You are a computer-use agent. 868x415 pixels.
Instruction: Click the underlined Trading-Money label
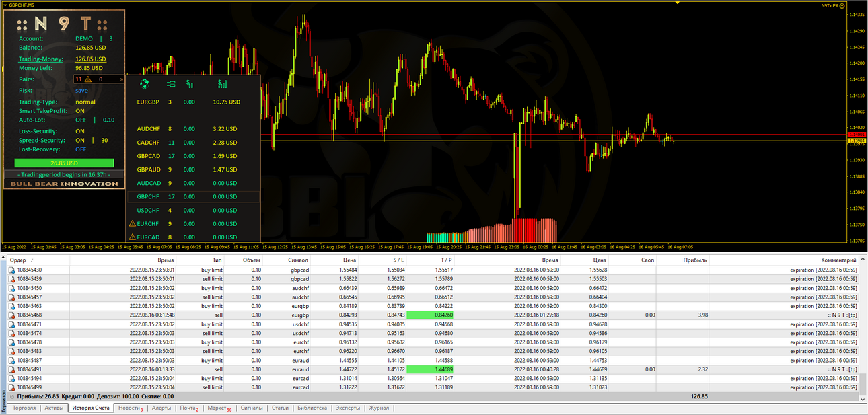[x=41, y=59]
